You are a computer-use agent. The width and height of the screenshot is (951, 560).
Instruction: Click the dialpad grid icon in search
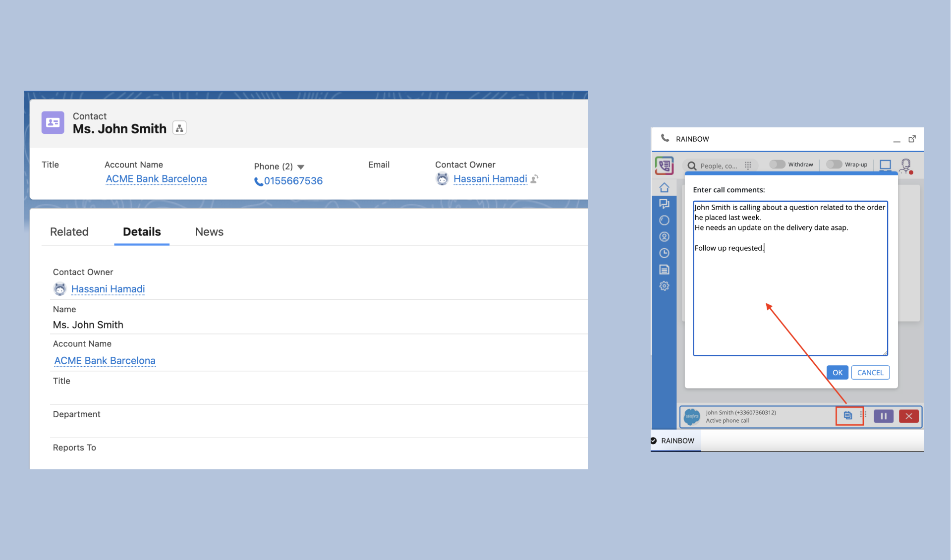click(x=748, y=166)
